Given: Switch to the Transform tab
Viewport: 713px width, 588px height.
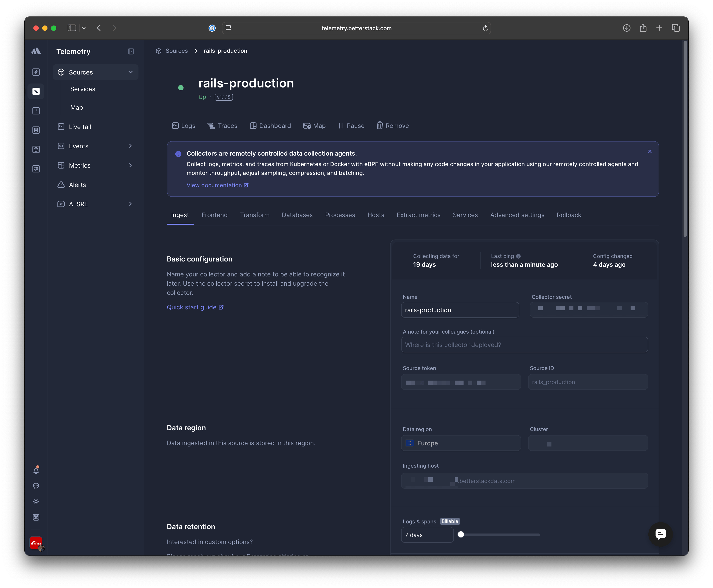Looking at the screenshot, I should click(x=255, y=215).
